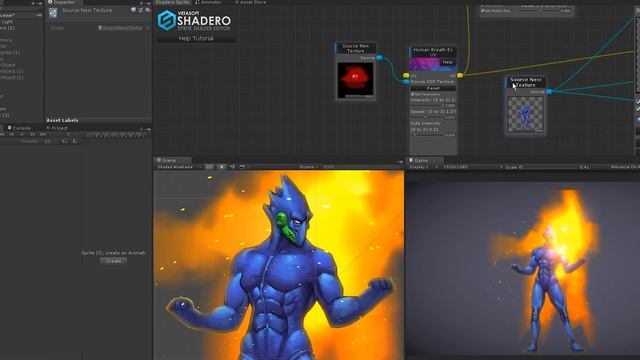Click the Inspector preset sliders icon
The height and width of the screenshot is (360, 640).
pyautogui.click(x=140, y=10)
